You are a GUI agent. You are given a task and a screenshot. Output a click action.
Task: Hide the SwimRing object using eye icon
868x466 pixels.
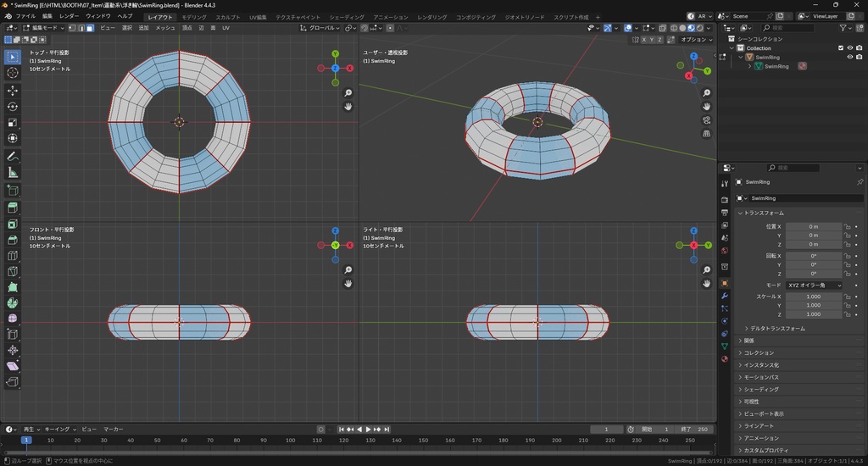850,58
